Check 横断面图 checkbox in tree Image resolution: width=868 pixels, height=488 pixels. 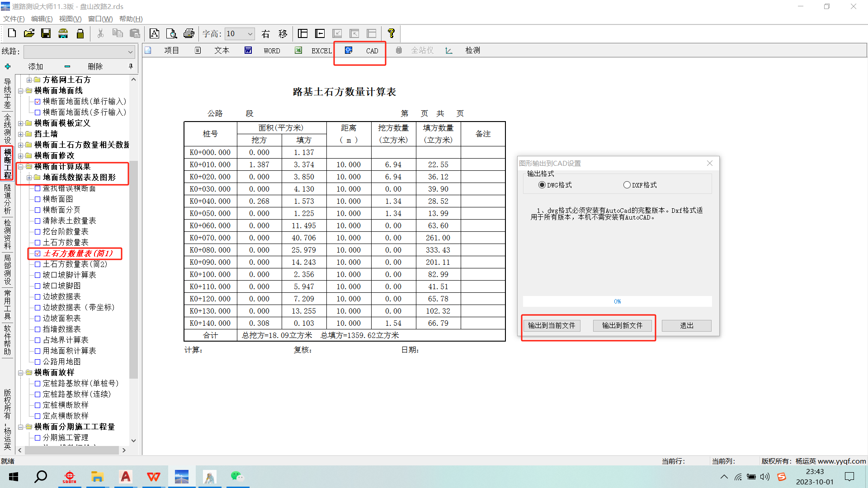click(38, 199)
